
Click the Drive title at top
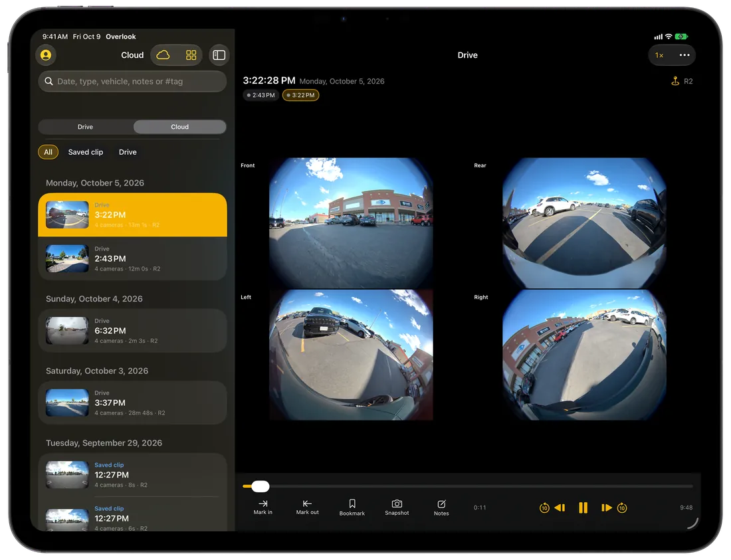pyautogui.click(x=468, y=55)
